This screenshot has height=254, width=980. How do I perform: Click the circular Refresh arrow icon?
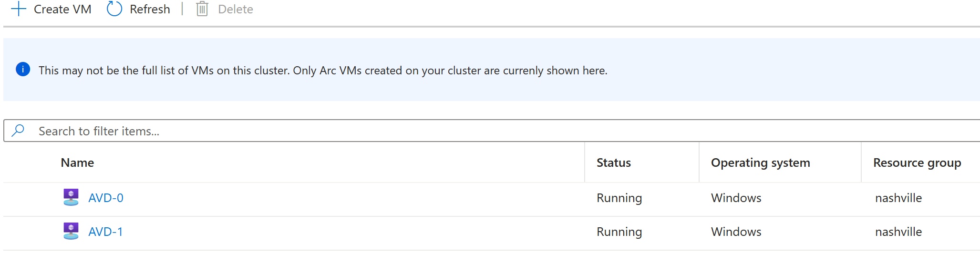tap(114, 9)
